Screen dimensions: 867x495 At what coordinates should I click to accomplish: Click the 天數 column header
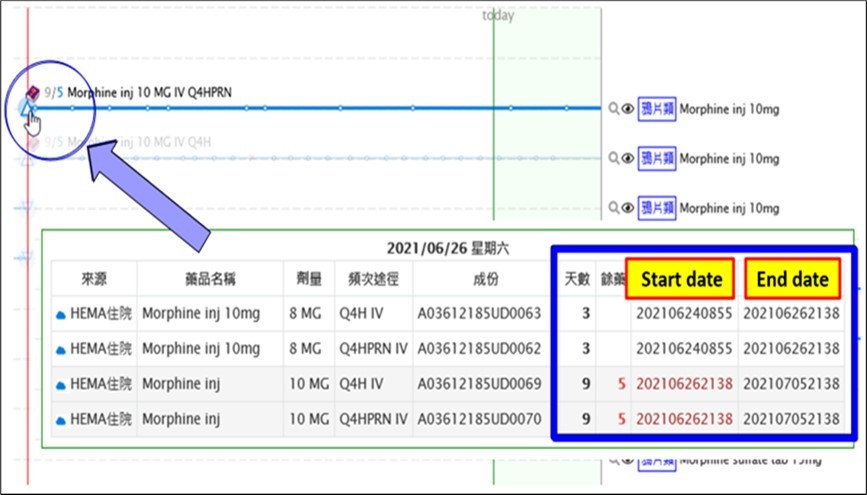click(x=577, y=279)
